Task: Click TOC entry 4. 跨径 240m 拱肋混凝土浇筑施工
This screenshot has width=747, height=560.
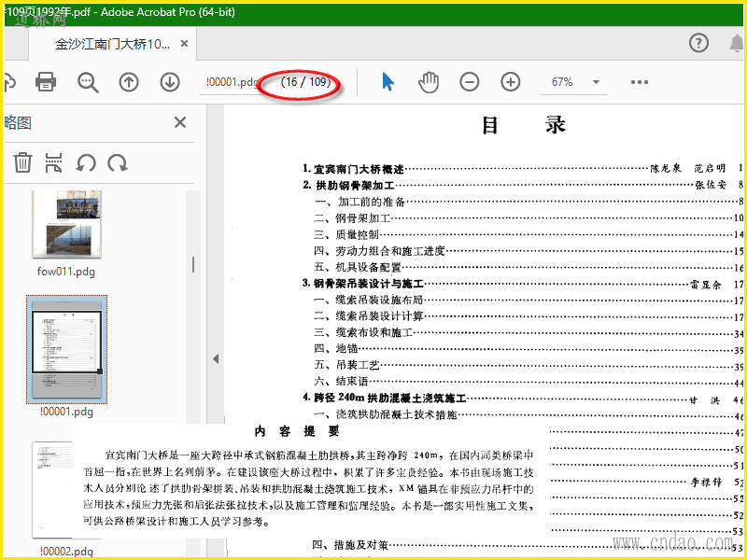Action: [384, 398]
